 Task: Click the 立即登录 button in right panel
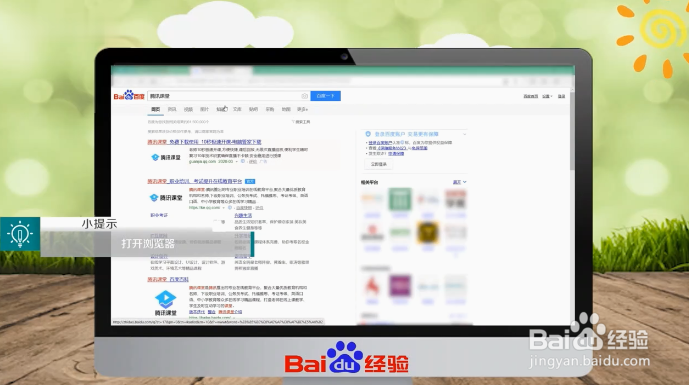[379, 164]
